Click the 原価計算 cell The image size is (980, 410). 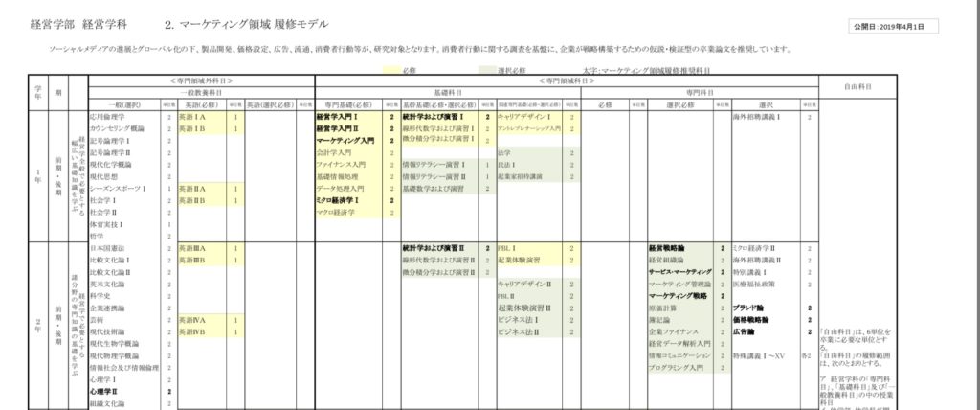click(x=662, y=307)
